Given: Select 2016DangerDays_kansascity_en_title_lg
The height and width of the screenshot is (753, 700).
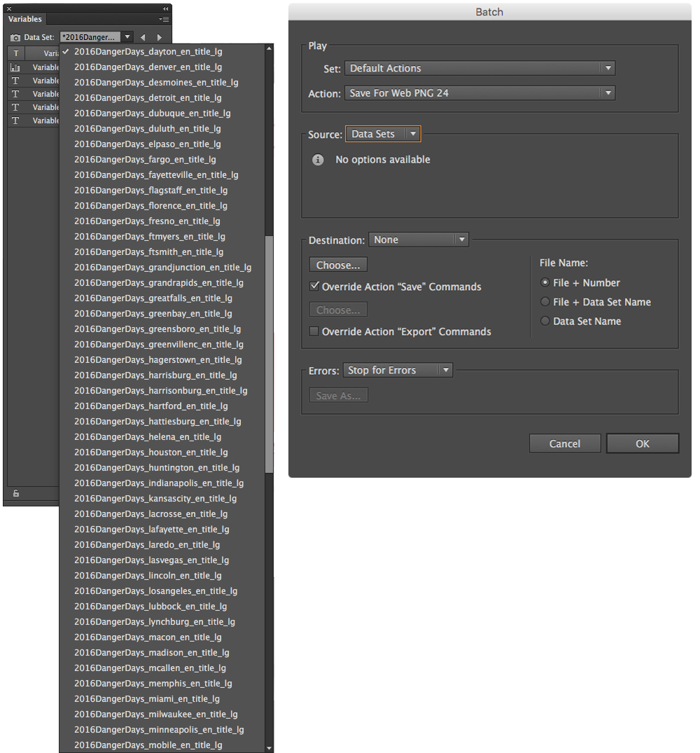Looking at the screenshot, I should pos(162,498).
